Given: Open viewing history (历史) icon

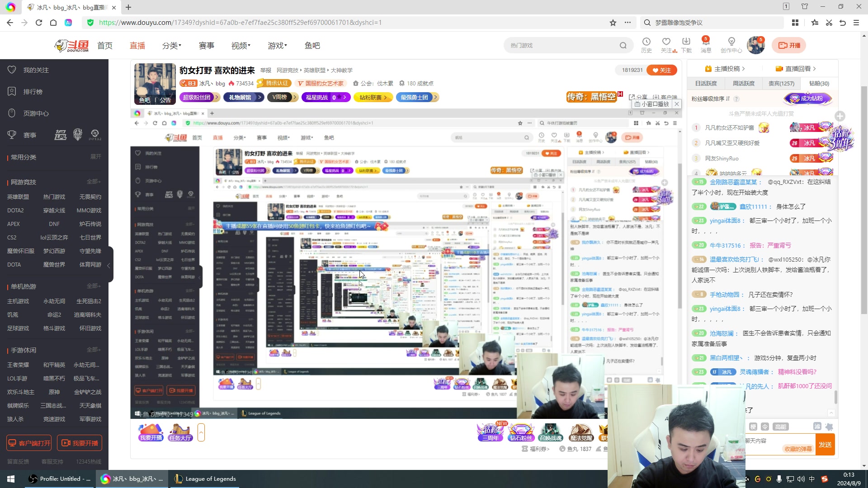Looking at the screenshot, I should [x=646, y=45].
